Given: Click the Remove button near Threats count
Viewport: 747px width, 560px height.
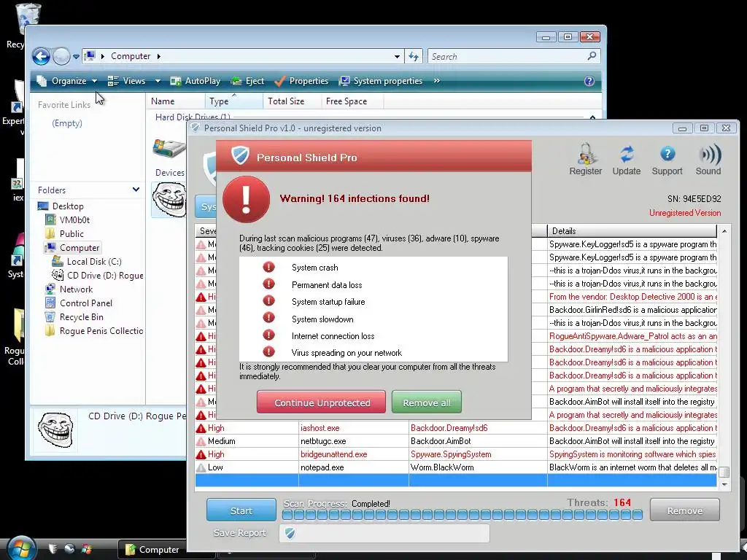Looking at the screenshot, I should (684, 510).
